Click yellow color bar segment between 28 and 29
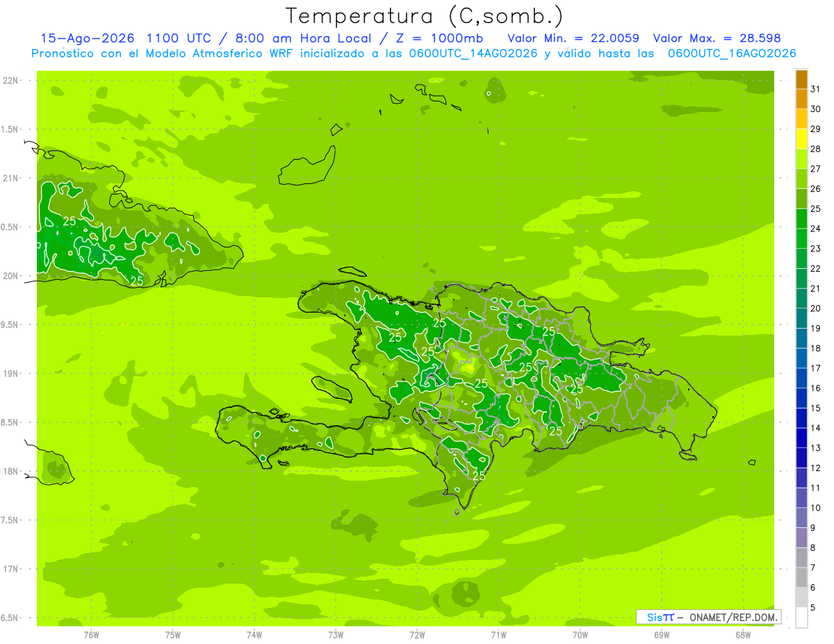Screen dimensions: 834x644 (801, 139)
